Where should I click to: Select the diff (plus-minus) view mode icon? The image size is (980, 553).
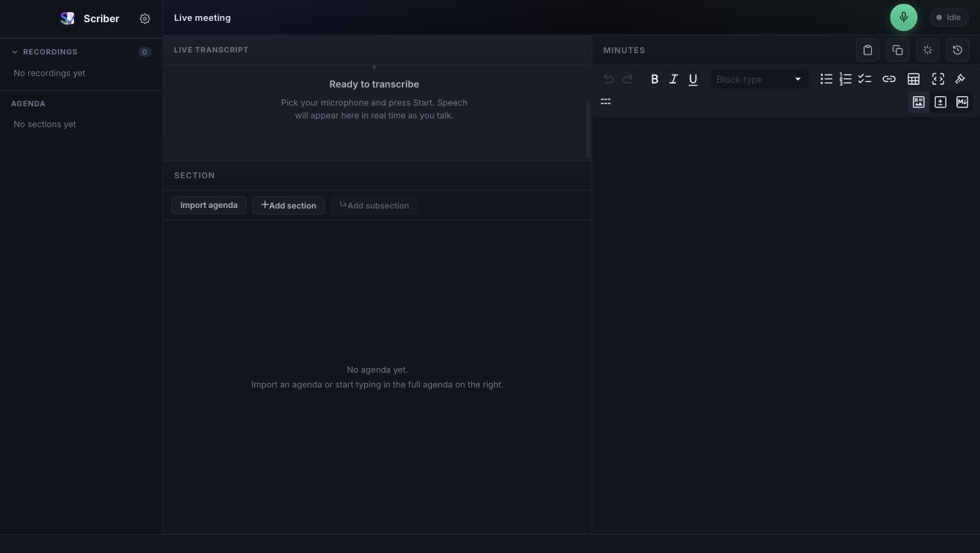click(x=940, y=102)
